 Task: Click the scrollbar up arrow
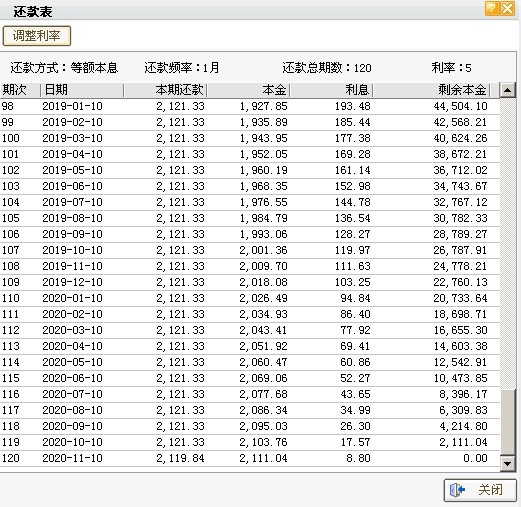(508, 90)
